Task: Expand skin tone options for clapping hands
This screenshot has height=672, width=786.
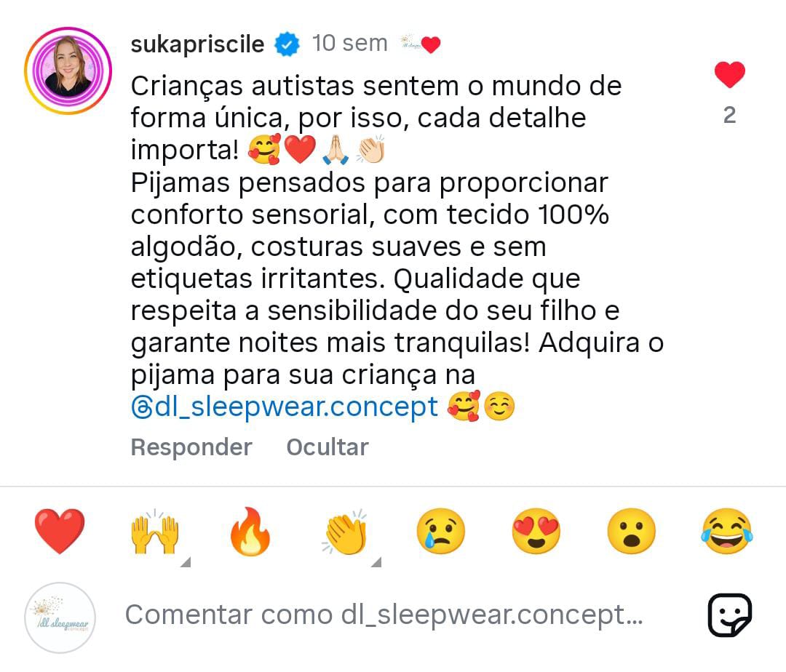Action: point(376,562)
